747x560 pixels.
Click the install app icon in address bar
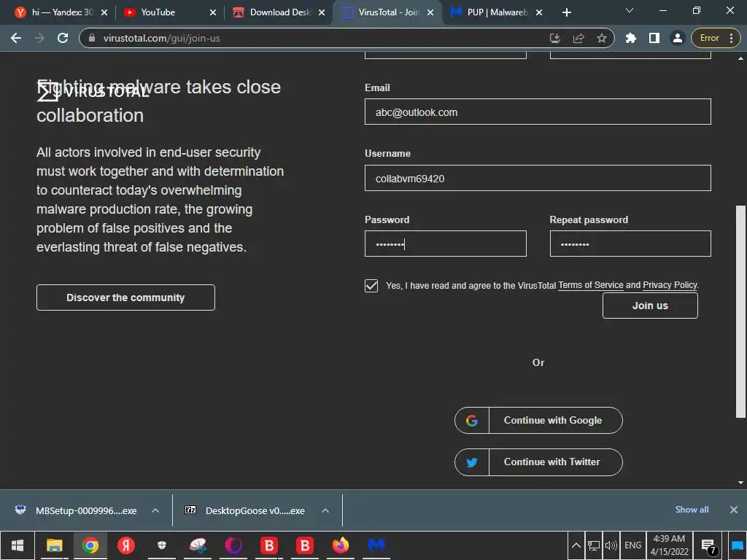pyautogui.click(x=555, y=38)
